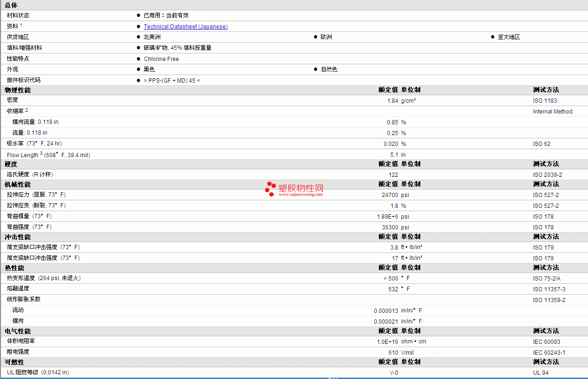
Task: Click the UL flammability rating V-0
Action: pos(394,373)
